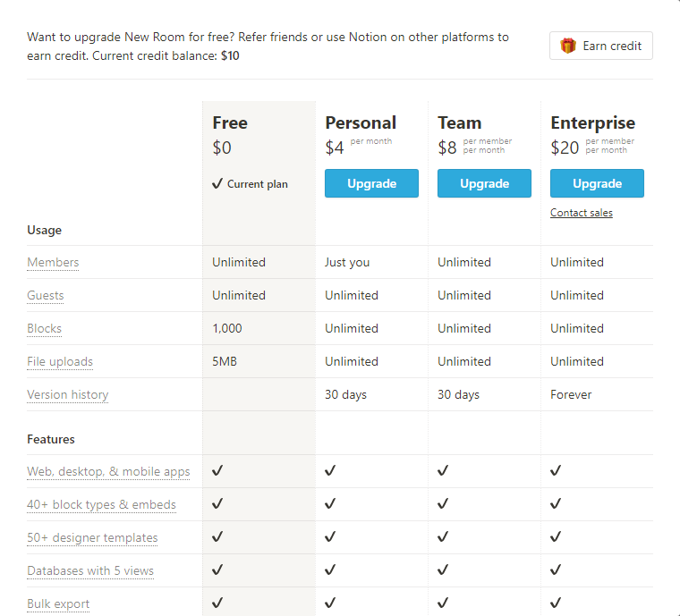680x616 pixels.
Task: Click the 5MB File uploads value
Action: pos(225,361)
